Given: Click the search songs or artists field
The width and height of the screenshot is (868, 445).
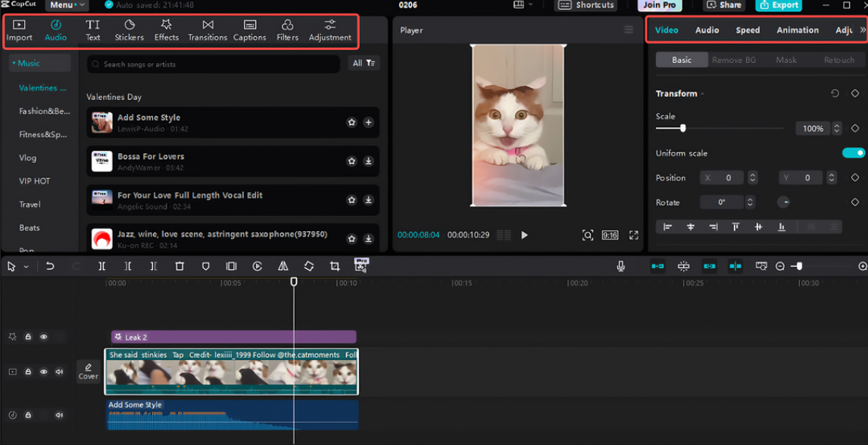Looking at the screenshot, I should [x=214, y=64].
